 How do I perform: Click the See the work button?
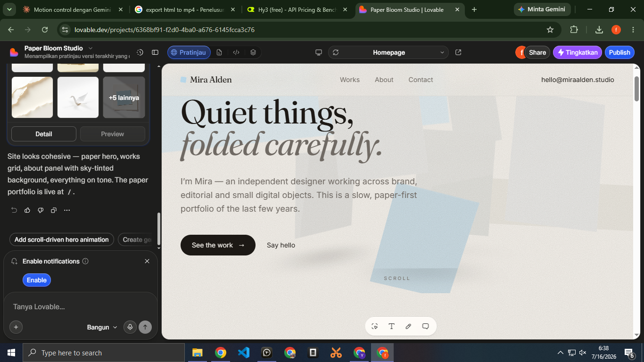pyautogui.click(x=218, y=245)
